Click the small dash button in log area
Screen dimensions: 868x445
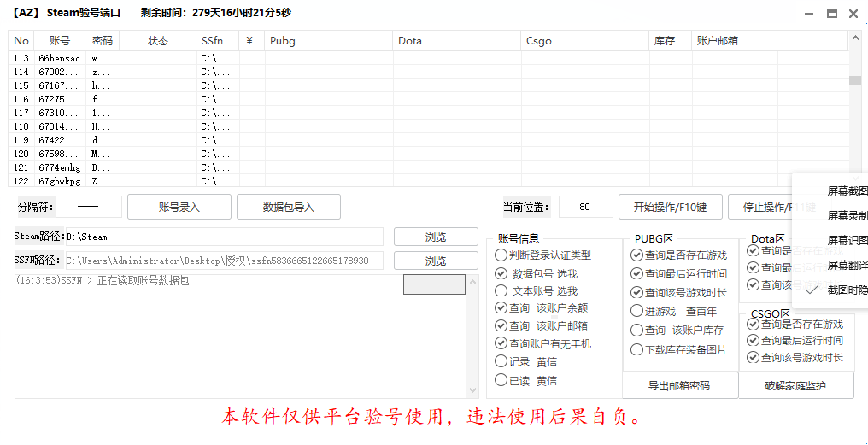click(434, 284)
